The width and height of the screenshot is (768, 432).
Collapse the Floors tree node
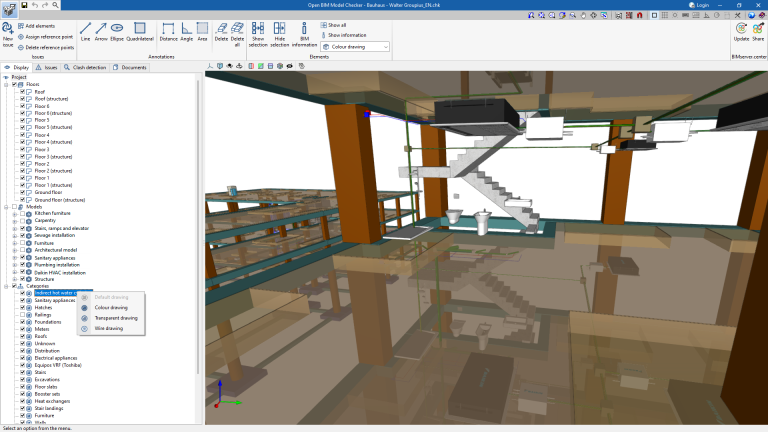pos(6,84)
